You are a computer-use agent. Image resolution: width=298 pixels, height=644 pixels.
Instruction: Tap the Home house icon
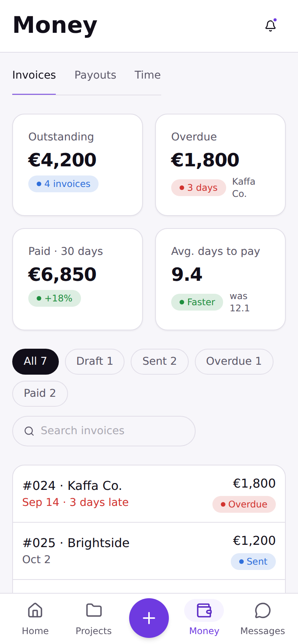pyautogui.click(x=35, y=610)
